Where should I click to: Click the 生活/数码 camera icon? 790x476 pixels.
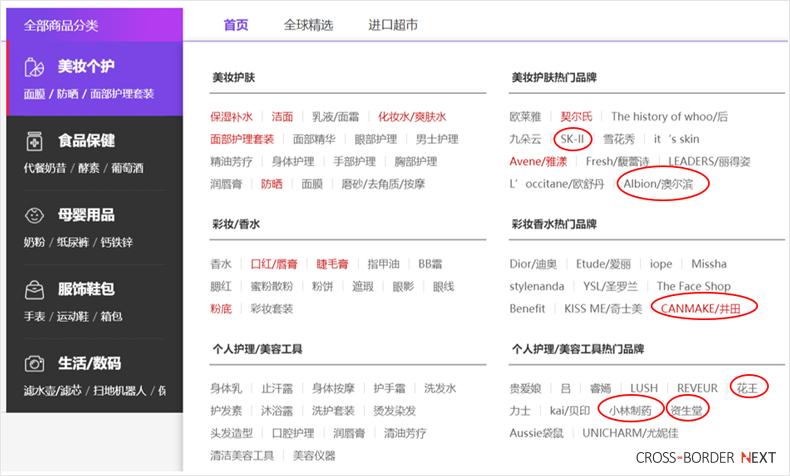click(x=34, y=363)
